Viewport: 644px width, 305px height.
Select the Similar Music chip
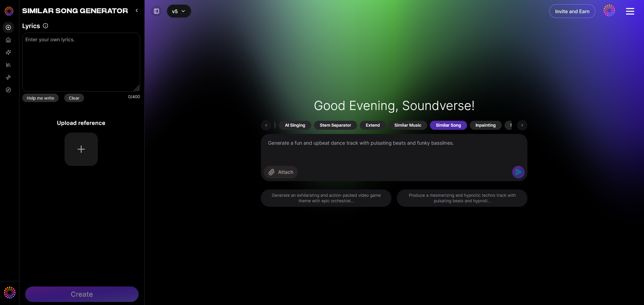pos(408,125)
